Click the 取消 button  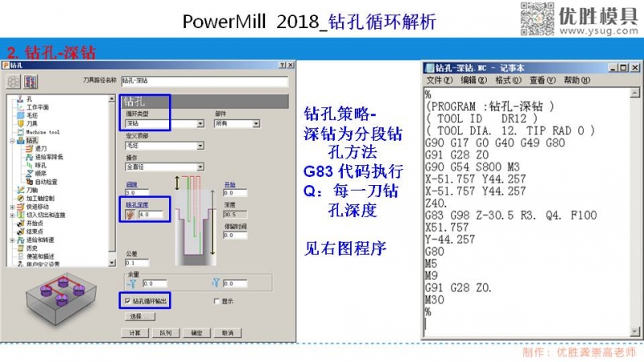[228, 333]
